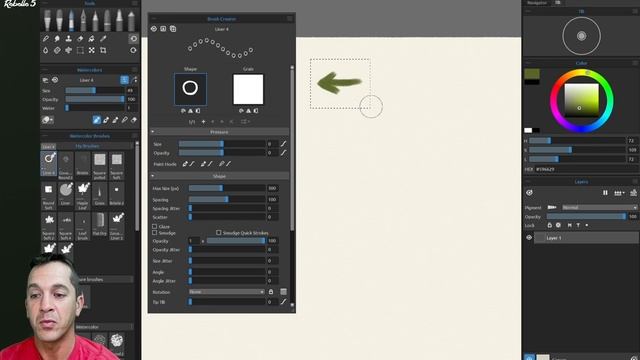Toggle the eye icon atop Layers panel
The image size is (640, 360).
[529, 193]
